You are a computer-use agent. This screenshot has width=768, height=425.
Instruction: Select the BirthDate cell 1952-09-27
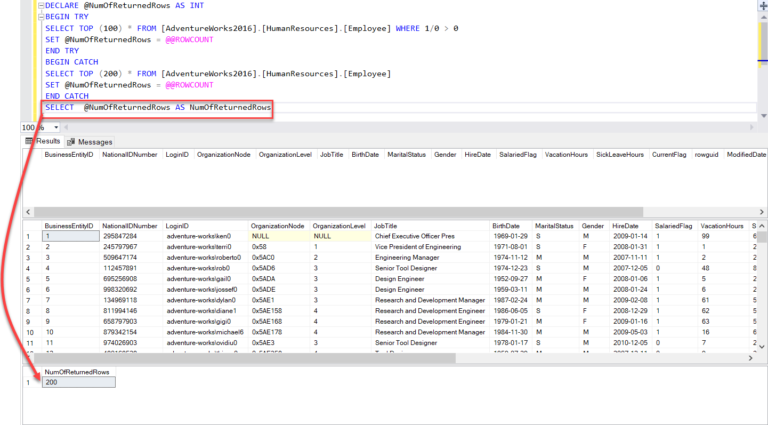point(510,279)
